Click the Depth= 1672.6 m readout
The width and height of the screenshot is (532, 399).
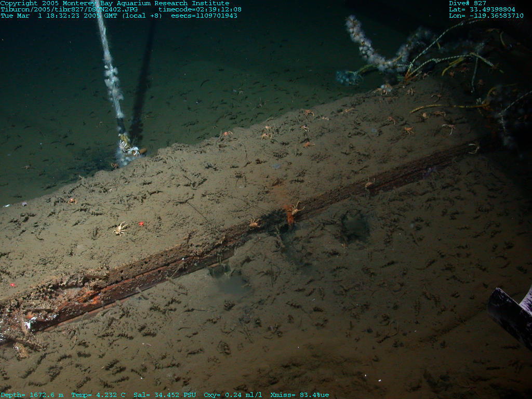tap(32, 395)
